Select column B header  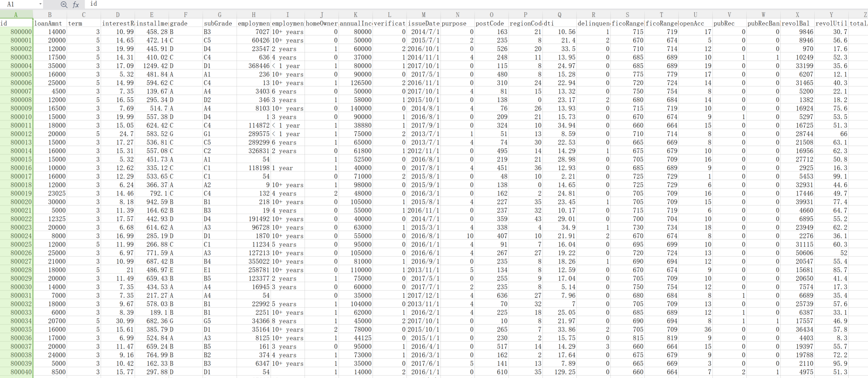pos(50,15)
